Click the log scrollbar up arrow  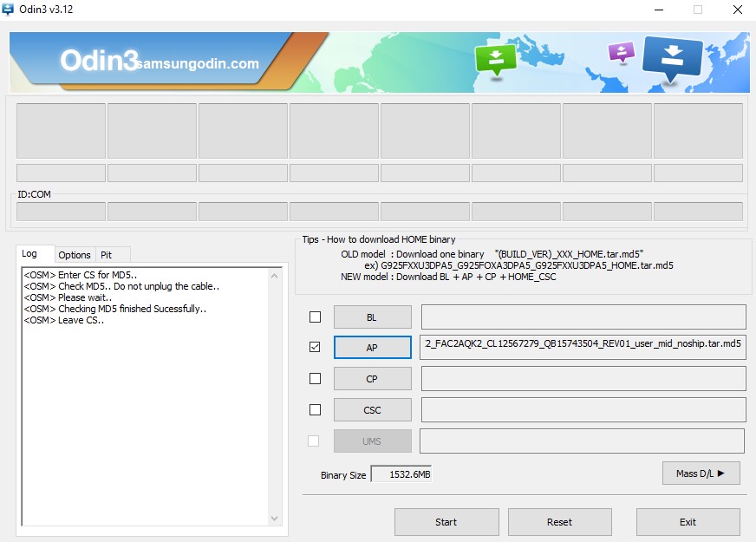(274, 277)
